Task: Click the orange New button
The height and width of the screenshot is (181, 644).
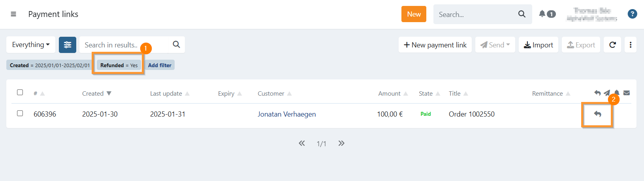Action: (414, 14)
